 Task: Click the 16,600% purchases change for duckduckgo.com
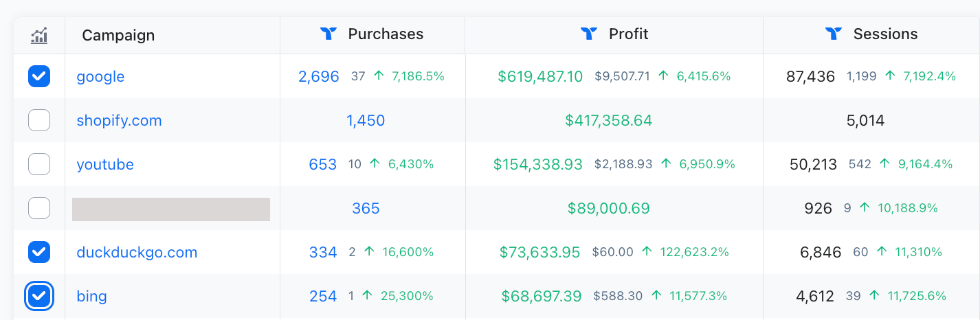[x=408, y=252]
